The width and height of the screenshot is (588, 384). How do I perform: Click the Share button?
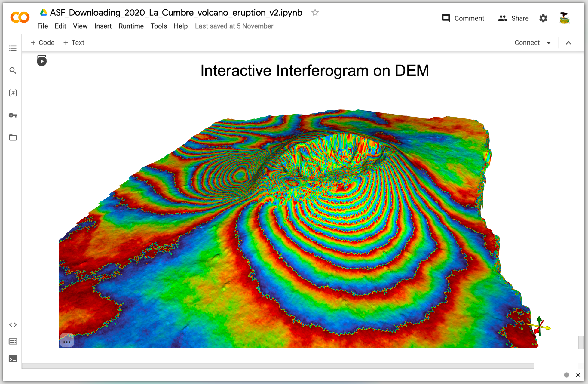point(513,18)
